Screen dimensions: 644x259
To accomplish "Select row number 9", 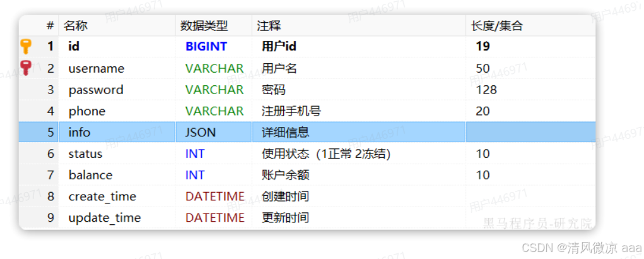I will pyautogui.click(x=50, y=217).
